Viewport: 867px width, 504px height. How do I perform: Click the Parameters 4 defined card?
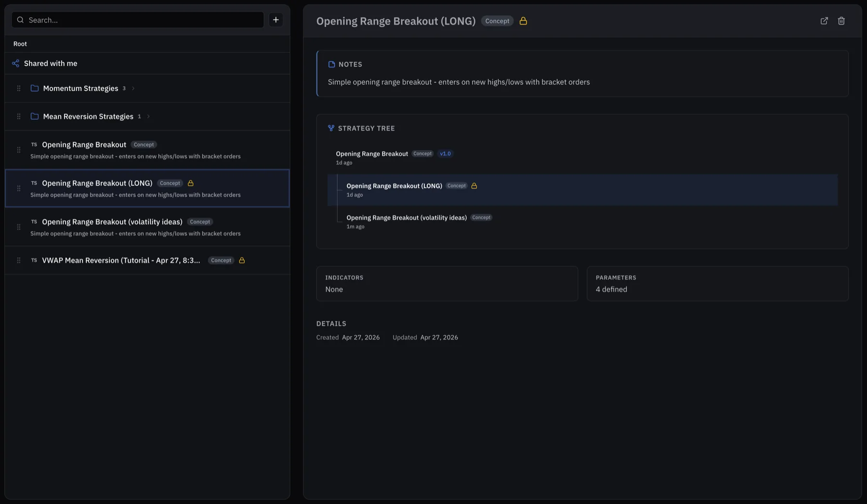click(718, 284)
